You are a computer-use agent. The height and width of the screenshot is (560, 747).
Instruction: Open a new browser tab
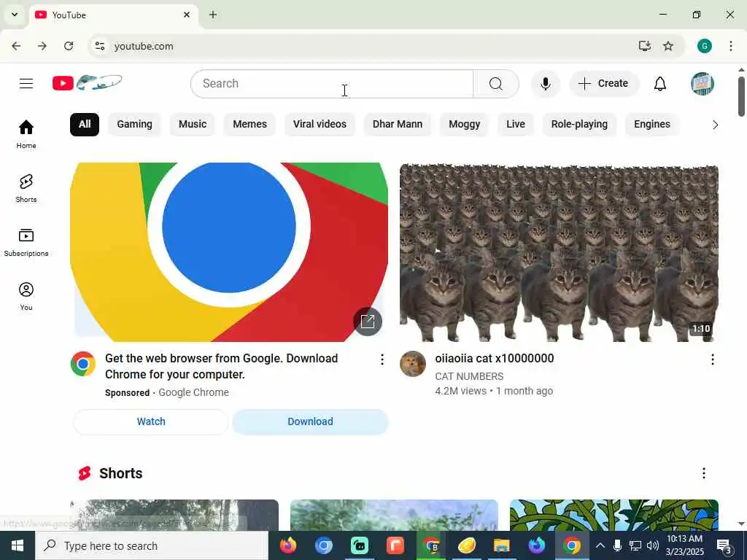pyautogui.click(x=213, y=15)
